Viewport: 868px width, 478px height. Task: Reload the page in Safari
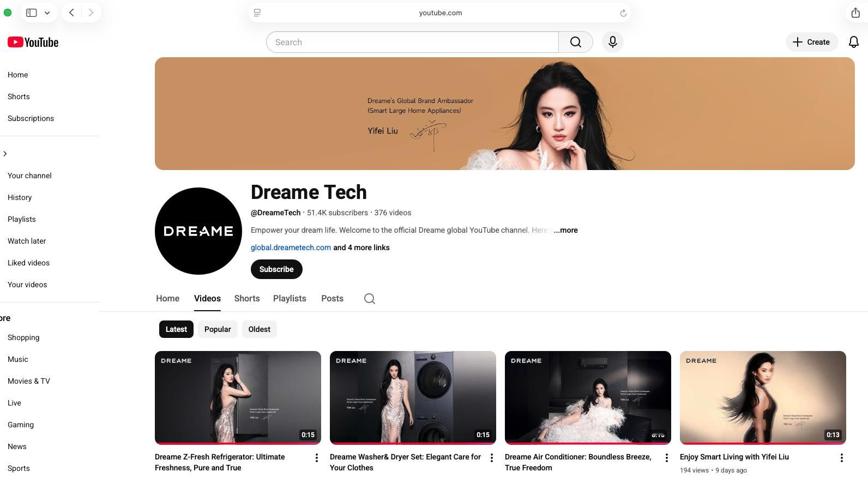pyautogui.click(x=623, y=13)
